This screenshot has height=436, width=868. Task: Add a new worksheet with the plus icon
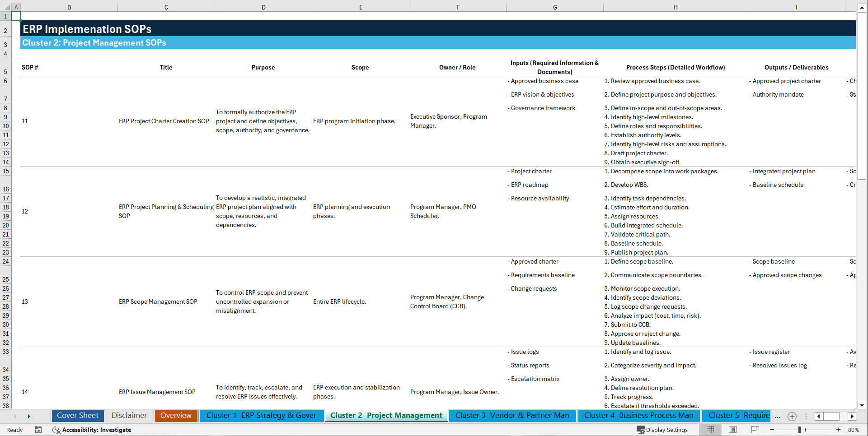coord(792,416)
